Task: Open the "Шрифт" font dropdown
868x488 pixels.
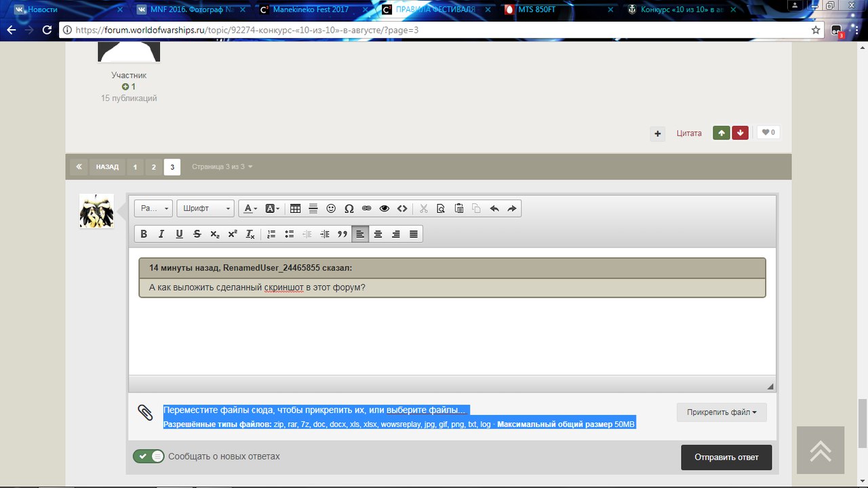Action: [205, 209]
